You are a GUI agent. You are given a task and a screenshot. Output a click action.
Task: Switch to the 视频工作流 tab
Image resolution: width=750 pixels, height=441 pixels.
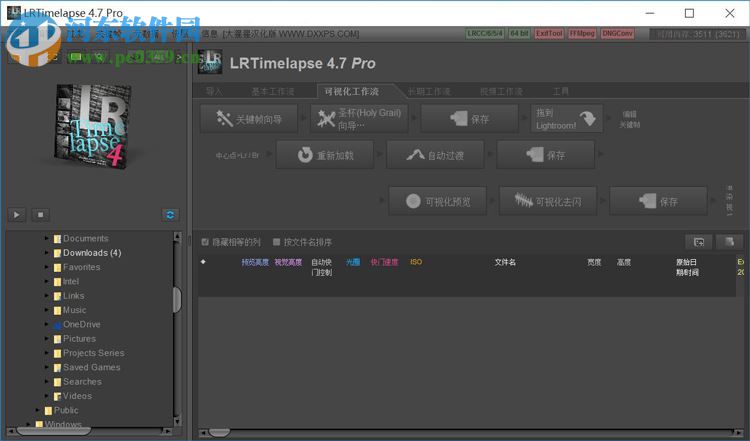click(x=501, y=91)
